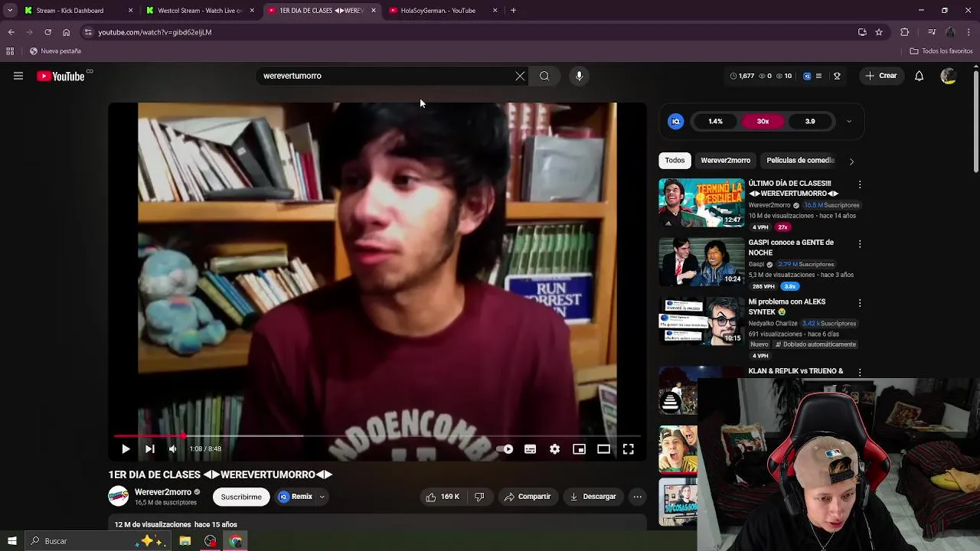Open options for ÚLTIMO DÍA DE CLASES video
This screenshot has height=551, width=980.
pyautogui.click(x=860, y=184)
